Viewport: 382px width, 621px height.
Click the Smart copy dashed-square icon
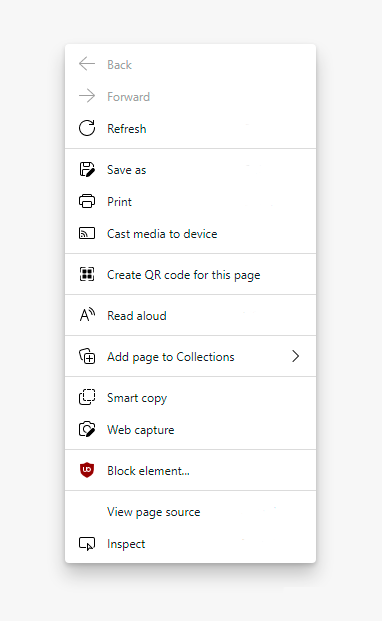[87, 397]
